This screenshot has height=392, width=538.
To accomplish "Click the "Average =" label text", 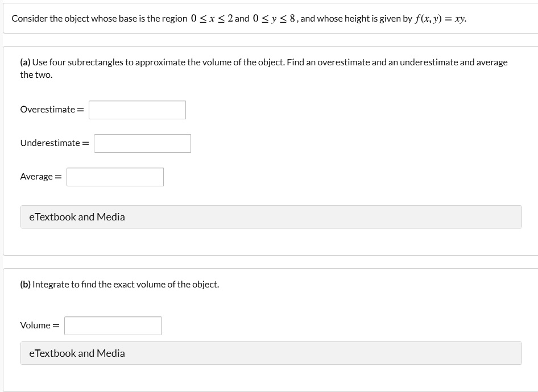I will pos(40,177).
